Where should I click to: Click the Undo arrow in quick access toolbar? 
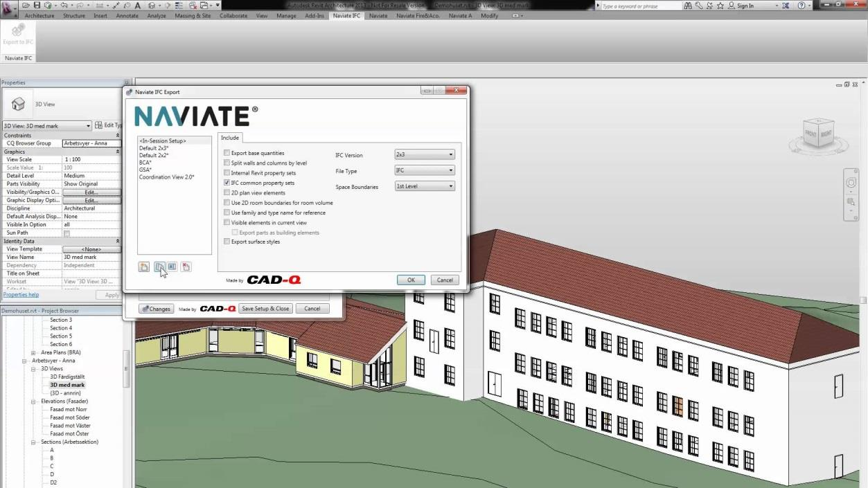point(64,6)
